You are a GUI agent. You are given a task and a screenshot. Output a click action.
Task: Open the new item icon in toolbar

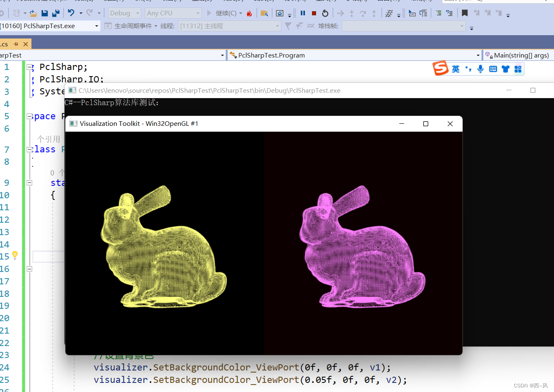coord(17,13)
